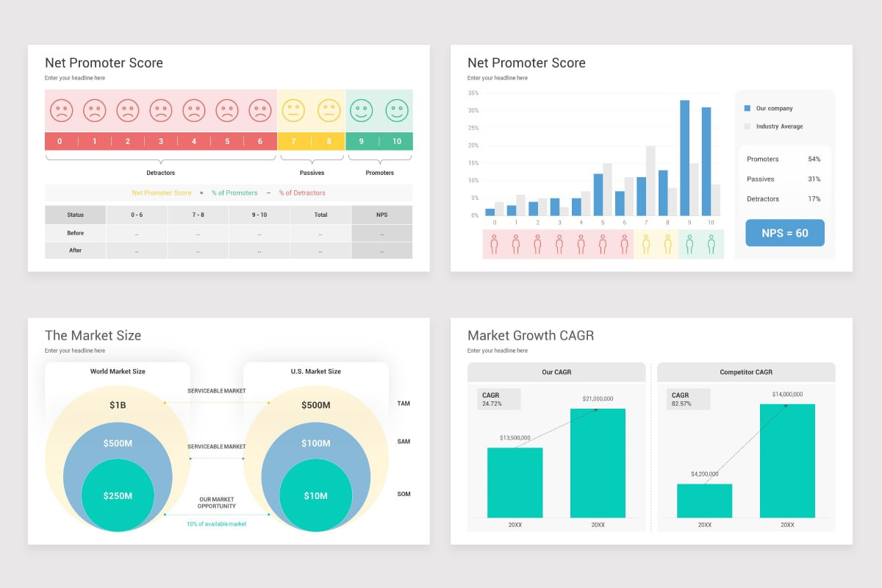Click the $21,000,000 bar in Our CAGR
This screenshot has width=882, height=588.
tap(598, 463)
